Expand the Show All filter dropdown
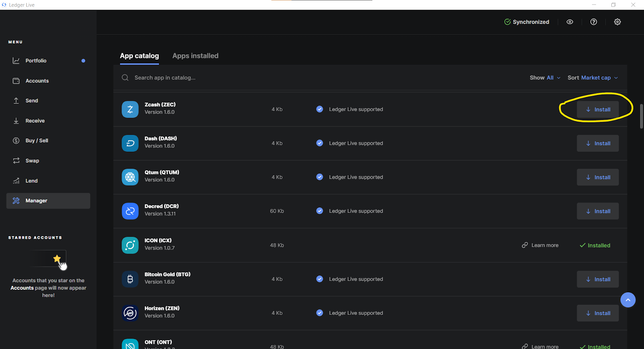644x349 pixels. point(545,78)
